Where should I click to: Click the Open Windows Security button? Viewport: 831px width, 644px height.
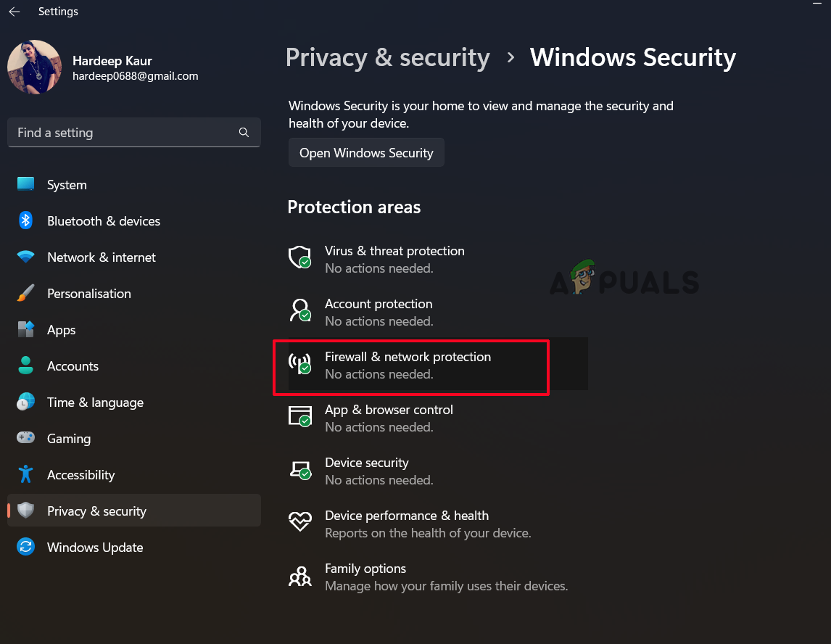[366, 152]
